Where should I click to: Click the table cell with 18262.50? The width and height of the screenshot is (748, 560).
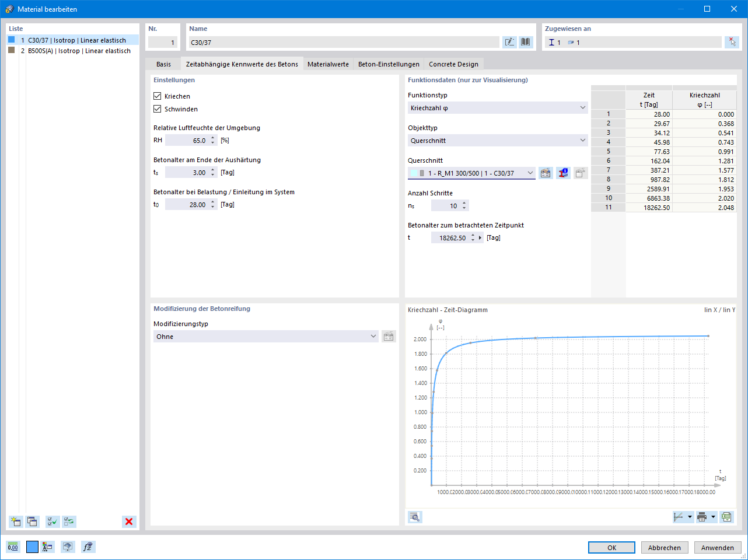pyautogui.click(x=649, y=208)
